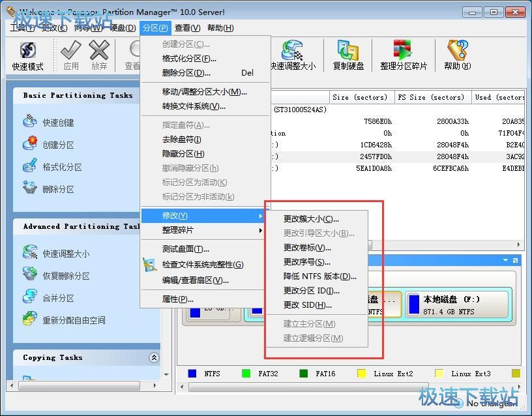
Task: Open the 帮助(H) menu in menu bar
Action: [220, 28]
